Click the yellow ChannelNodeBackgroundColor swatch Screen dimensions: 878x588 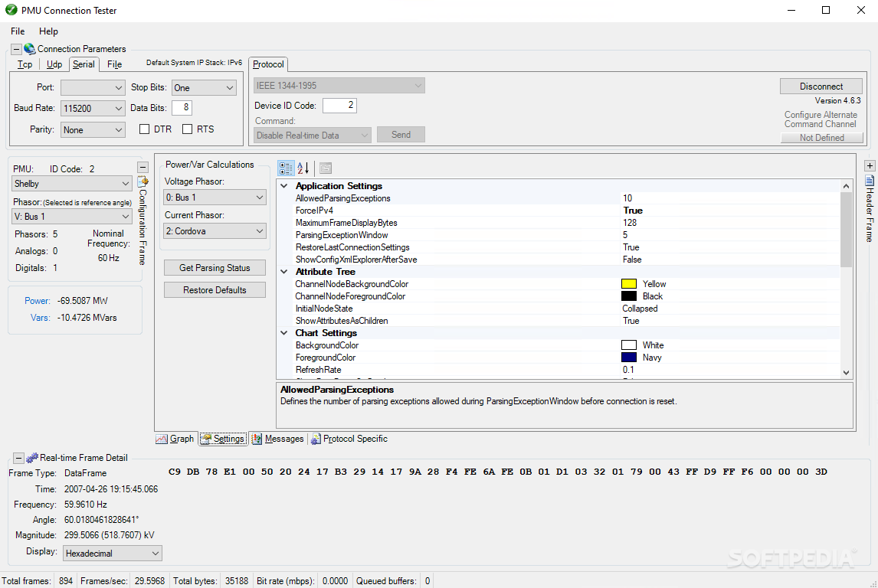[629, 284]
